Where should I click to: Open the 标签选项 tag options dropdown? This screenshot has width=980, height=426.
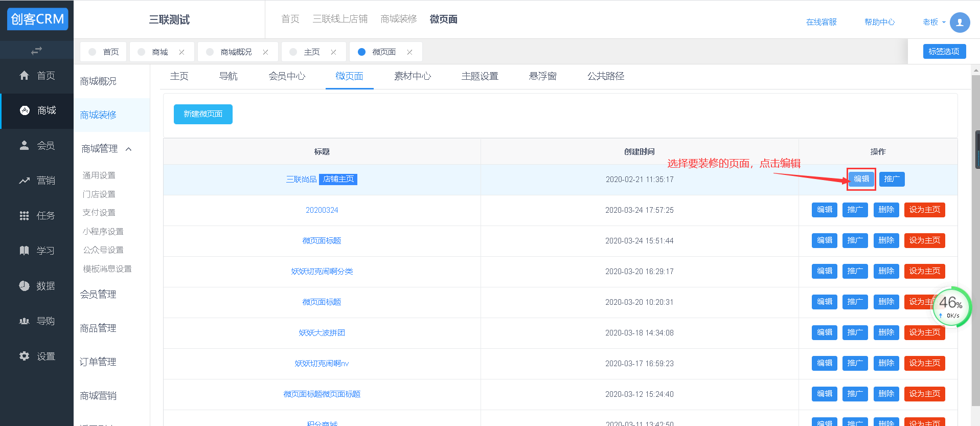pos(944,51)
